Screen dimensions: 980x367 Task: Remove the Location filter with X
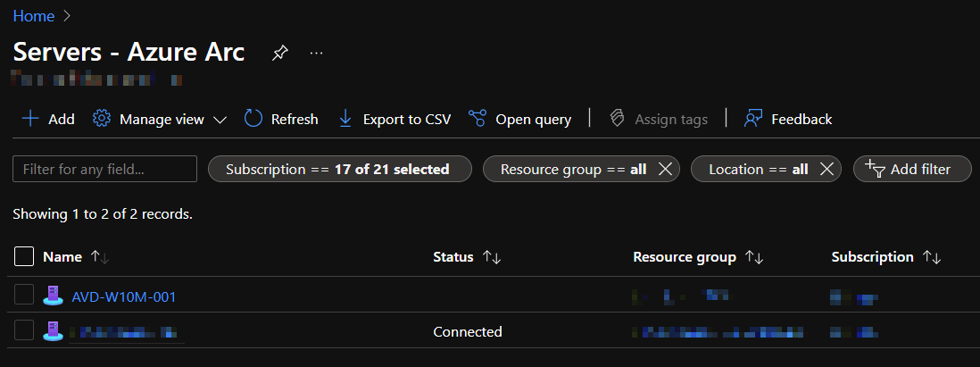click(826, 169)
